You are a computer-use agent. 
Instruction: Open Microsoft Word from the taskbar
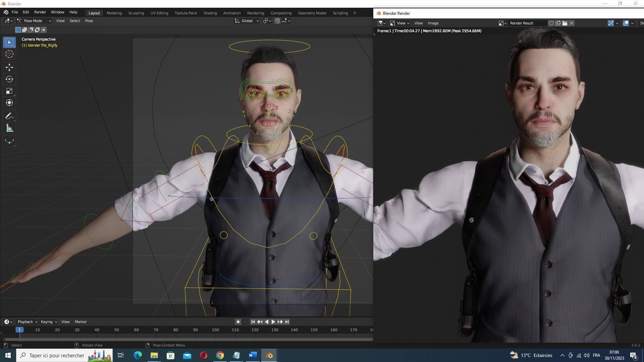click(253, 355)
